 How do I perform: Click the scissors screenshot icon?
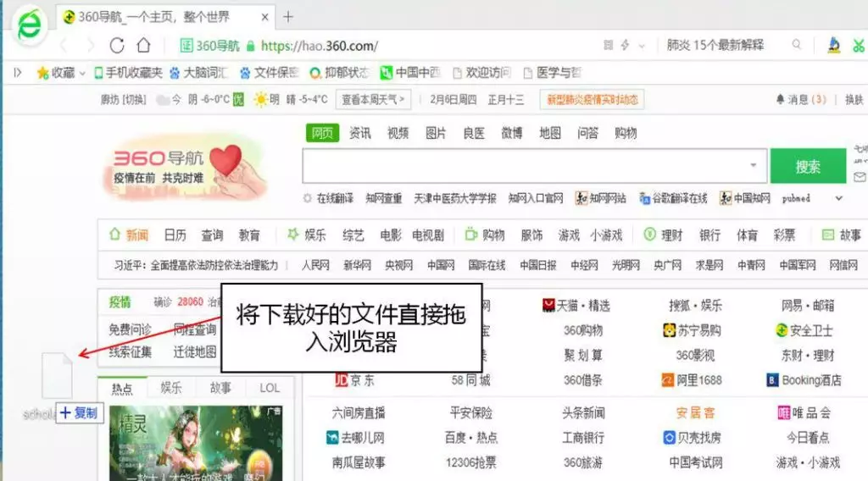(858, 46)
